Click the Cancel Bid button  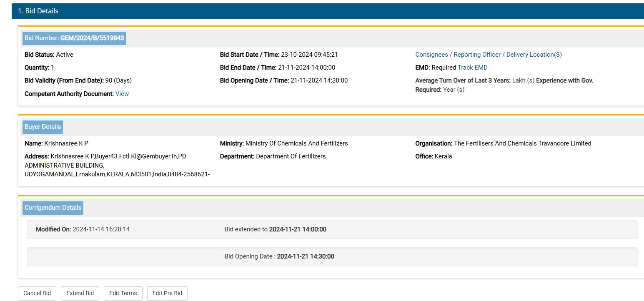click(37, 293)
